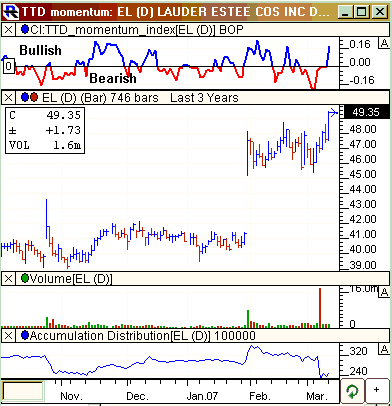This screenshot has height=406, width=392.
Task: Close the EL (D) Bar price pane
Action: [x=9, y=98]
